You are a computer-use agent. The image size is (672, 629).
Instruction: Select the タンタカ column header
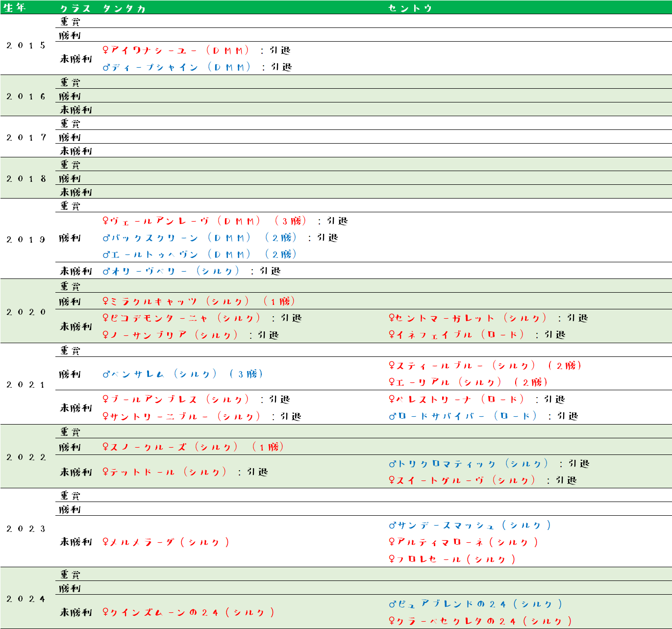tap(124, 8)
